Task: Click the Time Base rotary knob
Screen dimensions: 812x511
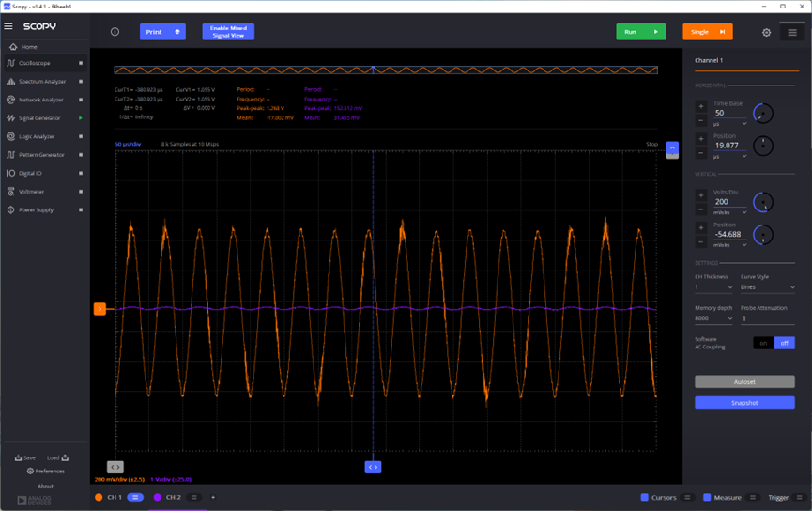Action: (x=763, y=114)
